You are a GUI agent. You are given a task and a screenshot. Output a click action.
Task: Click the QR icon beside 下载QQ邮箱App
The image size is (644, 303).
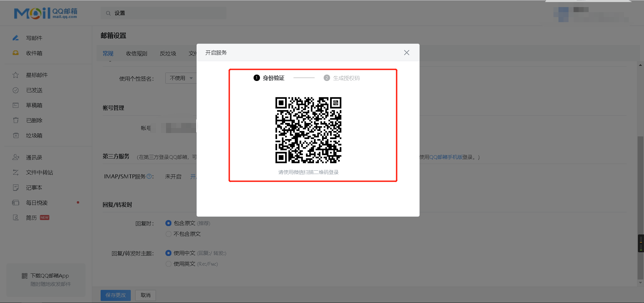tap(24, 276)
